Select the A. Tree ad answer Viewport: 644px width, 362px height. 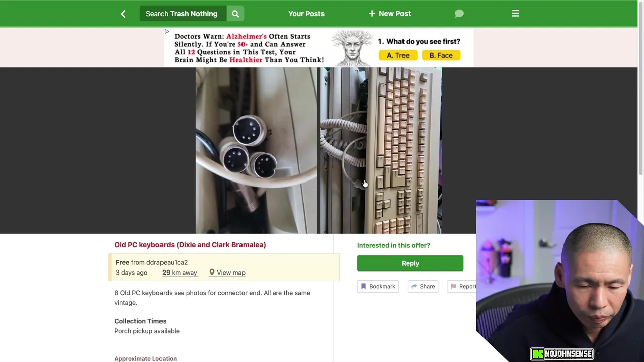coord(398,55)
